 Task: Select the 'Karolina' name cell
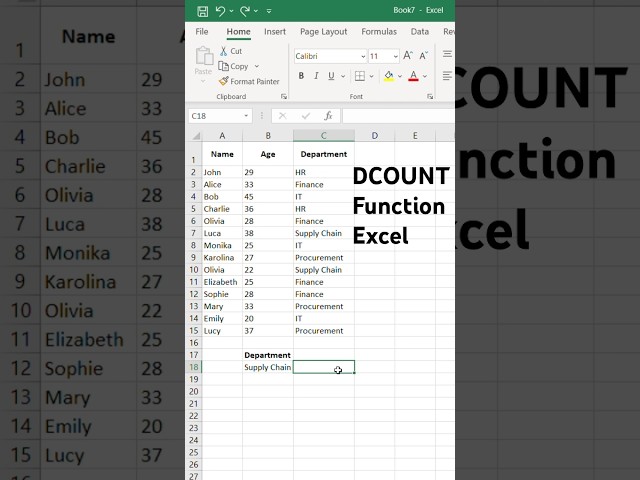pos(222,258)
